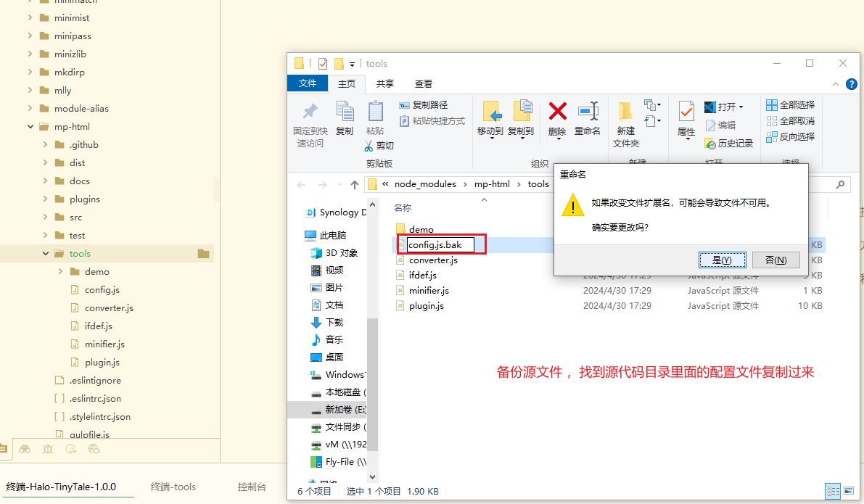
Task: Click 新加卷 (E:) drive
Action: 339,409
